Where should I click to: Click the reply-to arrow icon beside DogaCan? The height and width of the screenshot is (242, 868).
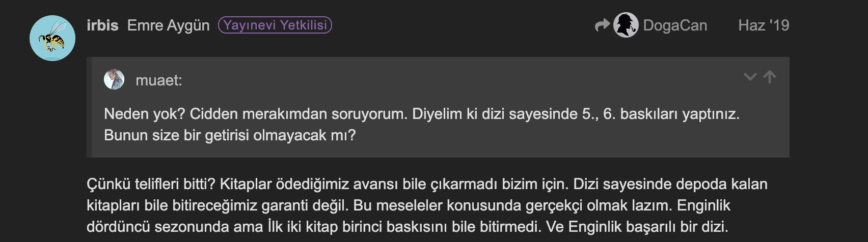coord(602,25)
